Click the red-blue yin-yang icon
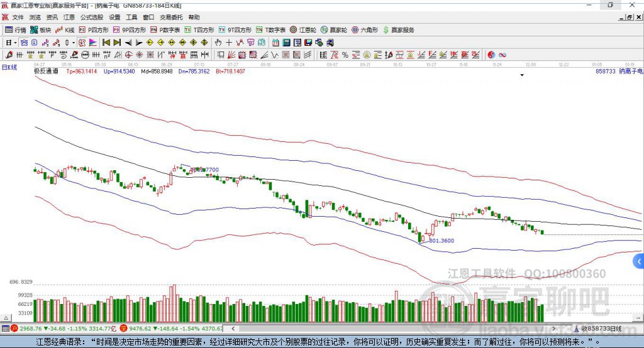644x348 pixels. (491, 55)
